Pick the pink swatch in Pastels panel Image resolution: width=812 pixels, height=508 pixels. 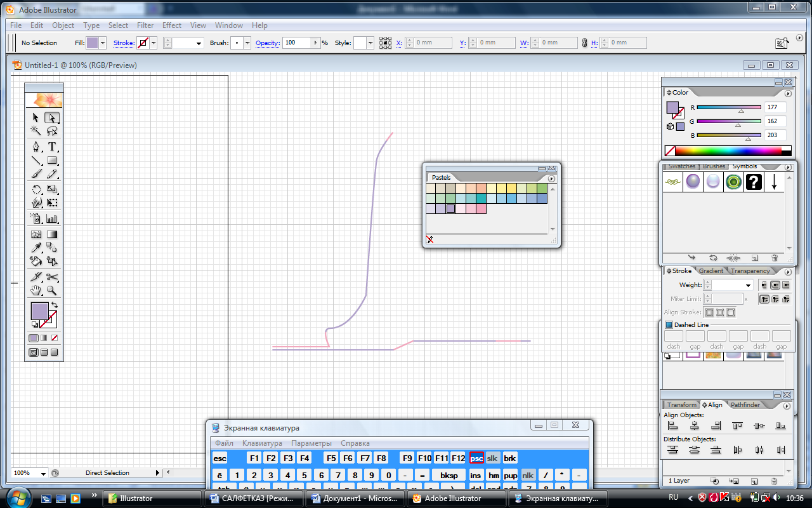pos(481,208)
